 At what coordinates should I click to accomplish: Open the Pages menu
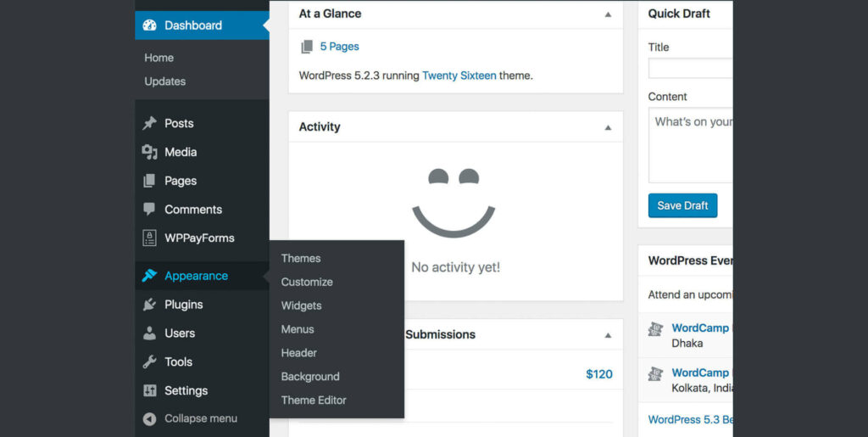click(x=202, y=181)
